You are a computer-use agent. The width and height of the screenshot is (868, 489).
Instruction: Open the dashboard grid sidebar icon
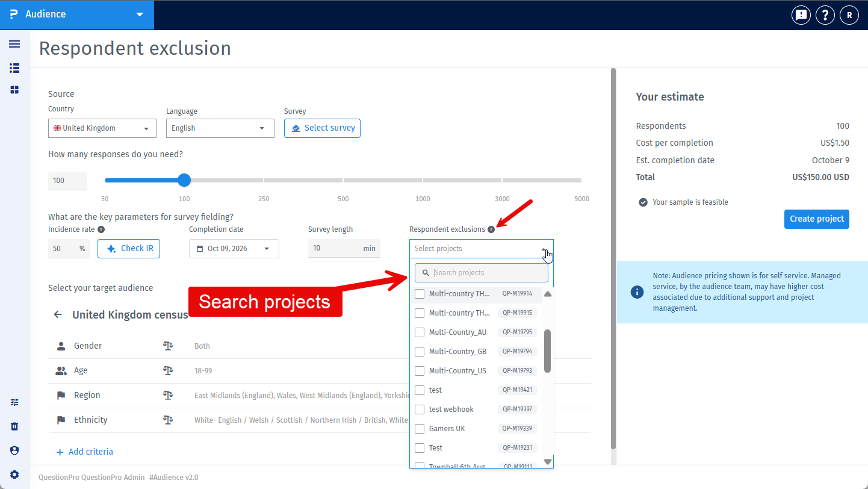14,90
